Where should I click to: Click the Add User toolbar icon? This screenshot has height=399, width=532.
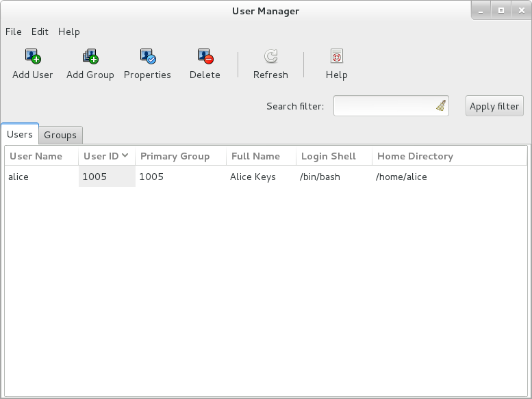(33, 56)
